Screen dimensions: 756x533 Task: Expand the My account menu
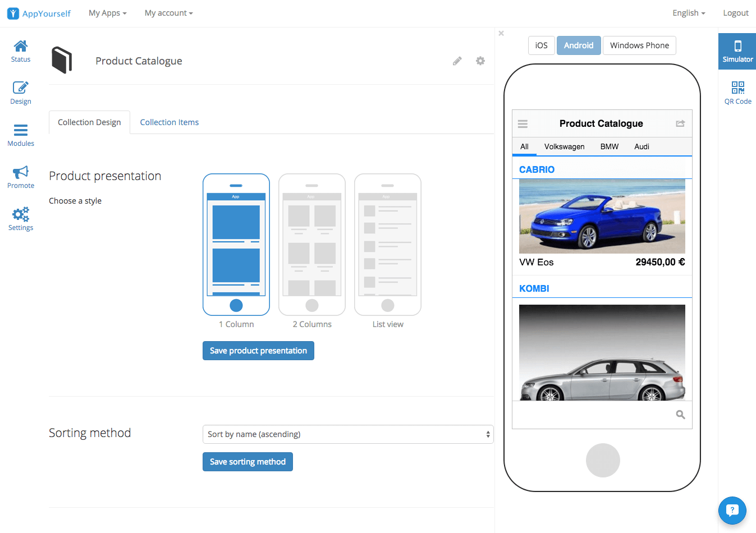point(168,13)
